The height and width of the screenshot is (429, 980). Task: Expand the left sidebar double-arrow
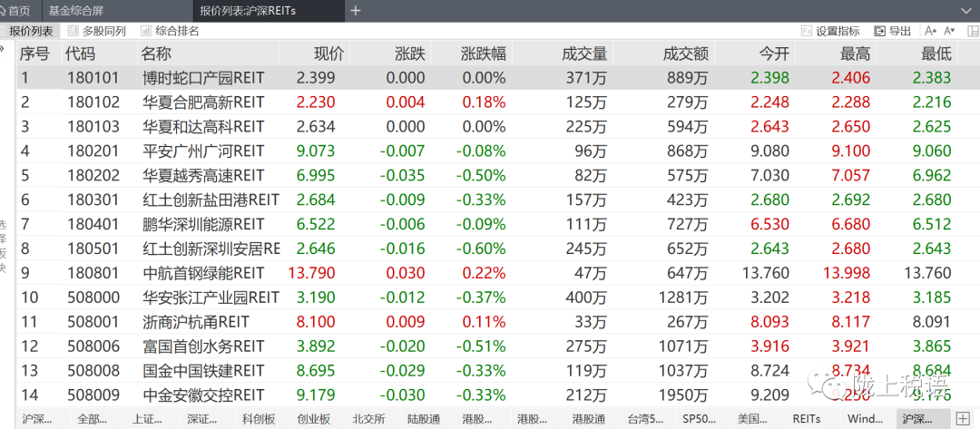pos(3,47)
